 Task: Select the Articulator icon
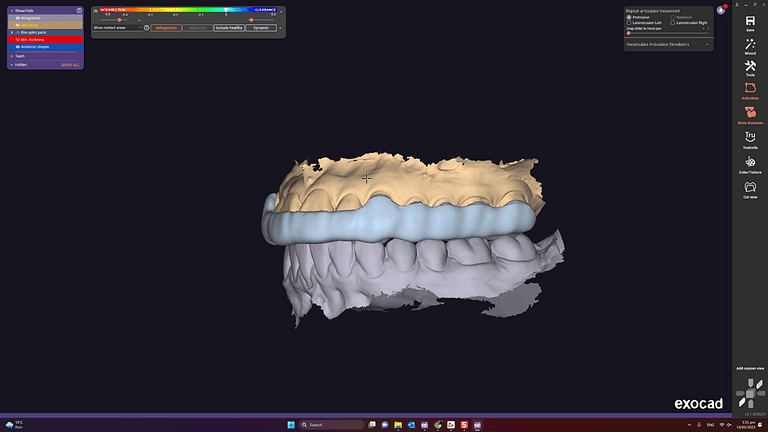[749, 90]
